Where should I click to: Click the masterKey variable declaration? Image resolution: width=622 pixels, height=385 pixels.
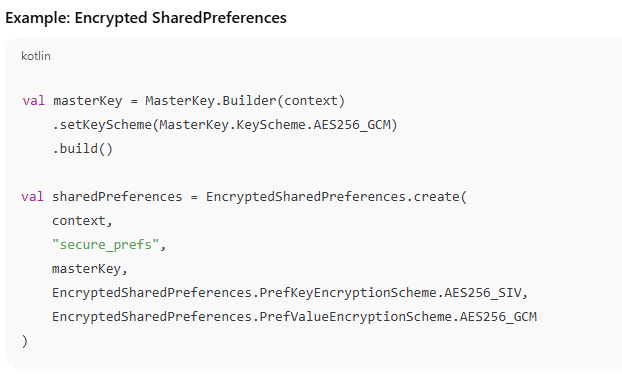pos(88,101)
